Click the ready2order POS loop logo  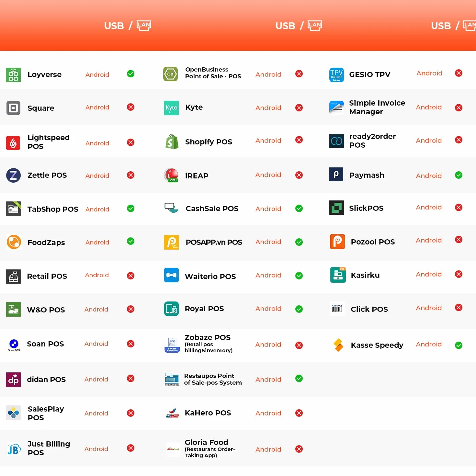point(336,141)
